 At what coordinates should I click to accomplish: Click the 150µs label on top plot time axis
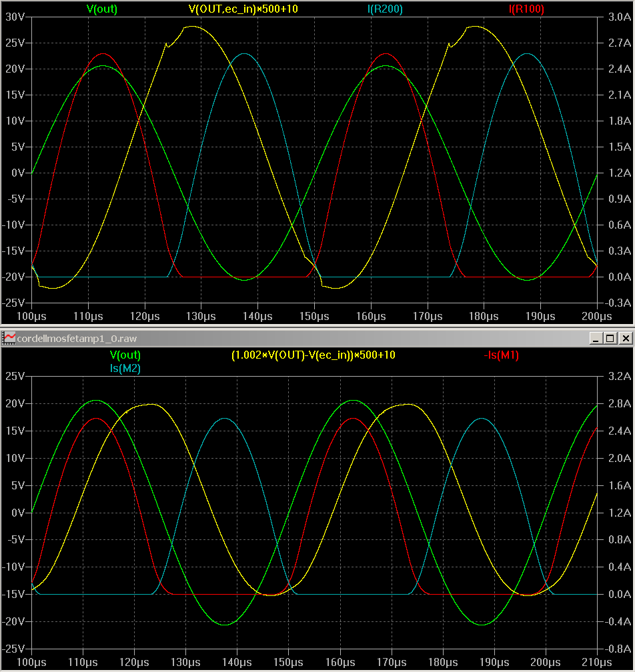(x=314, y=316)
